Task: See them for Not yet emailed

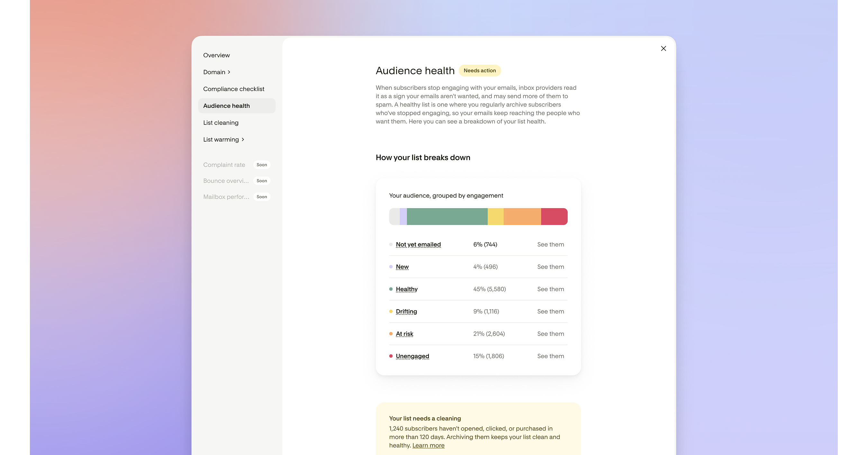Action: pyautogui.click(x=550, y=245)
